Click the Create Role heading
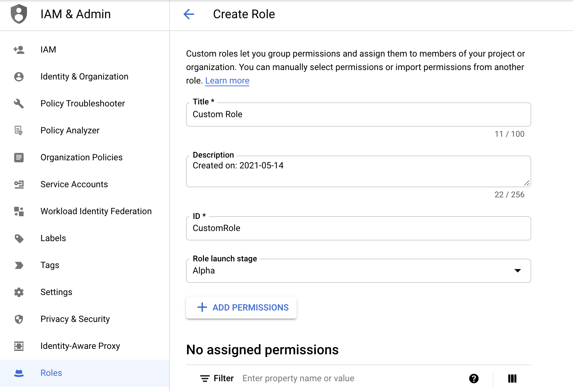The width and height of the screenshot is (573, 392). 244,14
